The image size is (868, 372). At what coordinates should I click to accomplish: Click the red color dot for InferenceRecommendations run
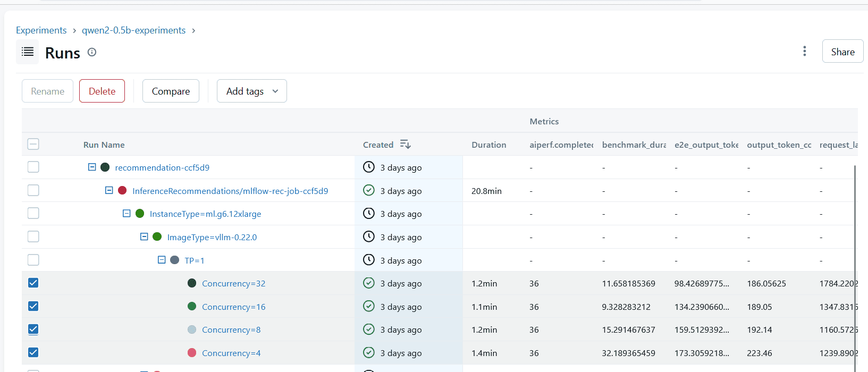[x=122, y=190]
